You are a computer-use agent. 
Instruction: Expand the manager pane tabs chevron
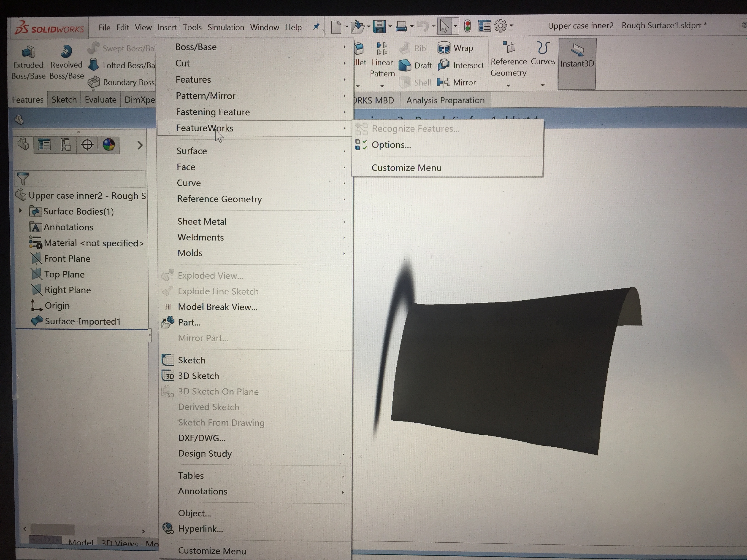tap(140, 145)
